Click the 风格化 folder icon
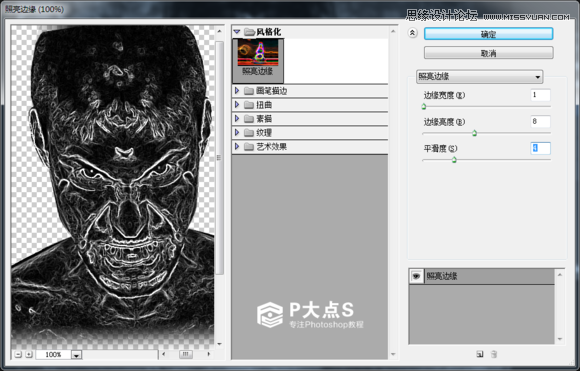 click(x=249, y=32)
